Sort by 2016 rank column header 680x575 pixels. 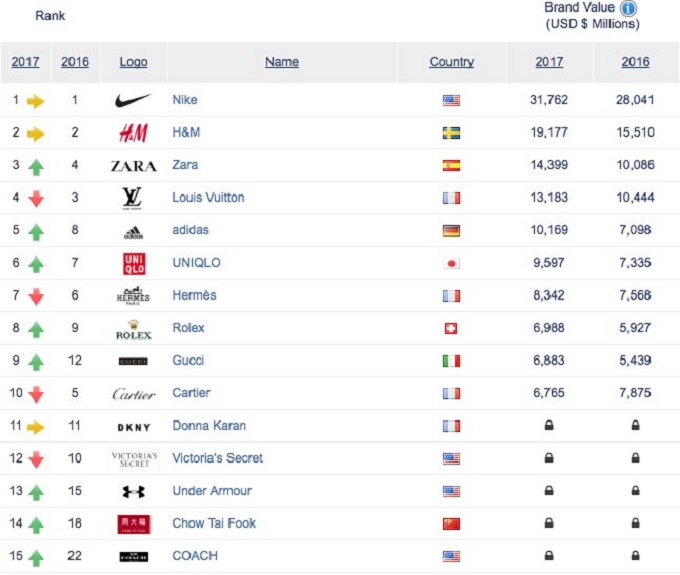[x=75, y=62]
